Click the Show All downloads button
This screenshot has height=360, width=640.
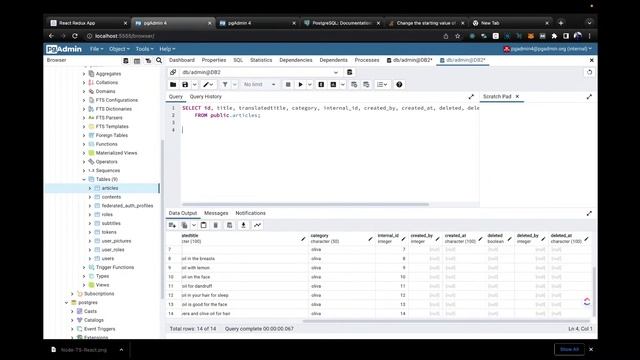[569, 349]
